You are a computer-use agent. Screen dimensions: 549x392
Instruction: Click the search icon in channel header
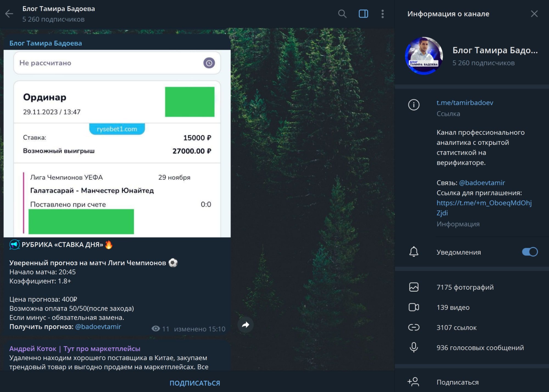point(342,13)
